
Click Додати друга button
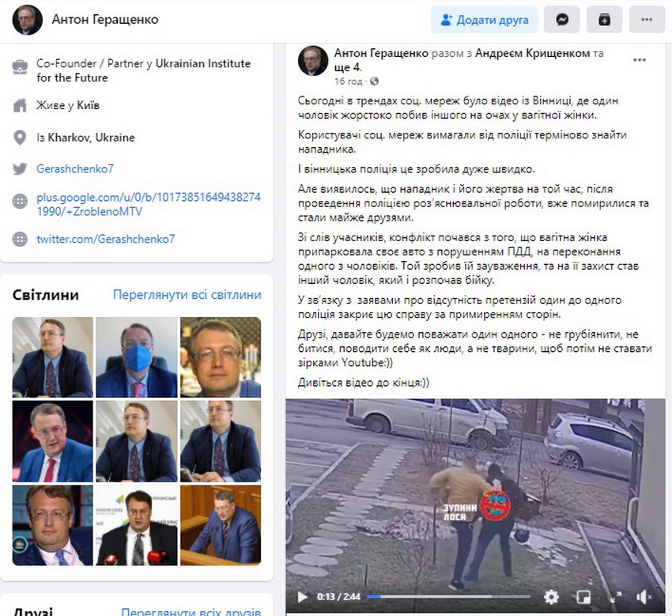[x=485, y=20]
